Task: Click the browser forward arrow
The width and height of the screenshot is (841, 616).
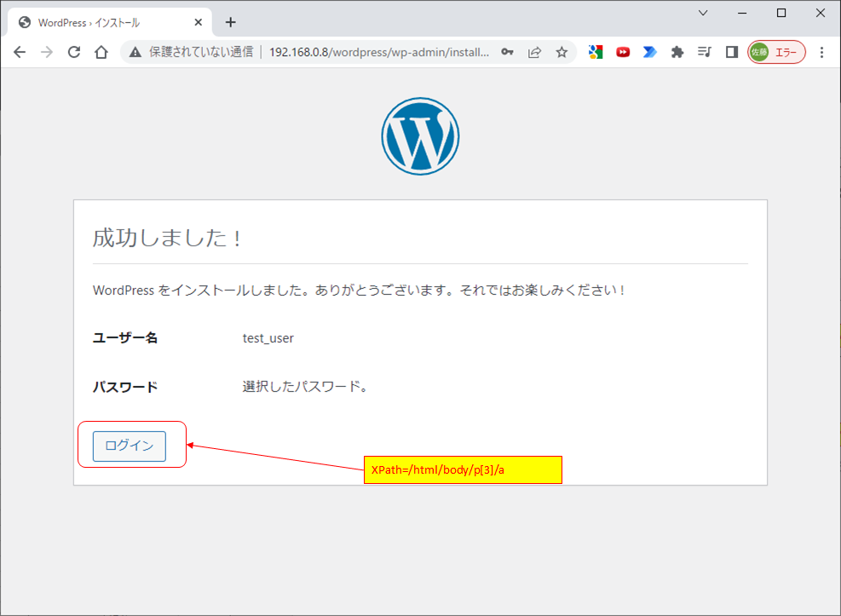Action: [x=47, y=52]
